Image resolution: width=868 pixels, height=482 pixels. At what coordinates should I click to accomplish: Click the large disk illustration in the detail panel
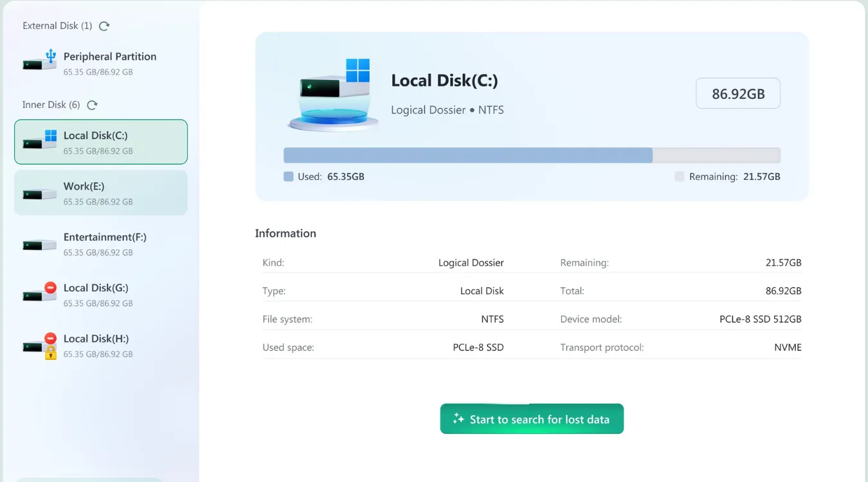tap(332, 93)
